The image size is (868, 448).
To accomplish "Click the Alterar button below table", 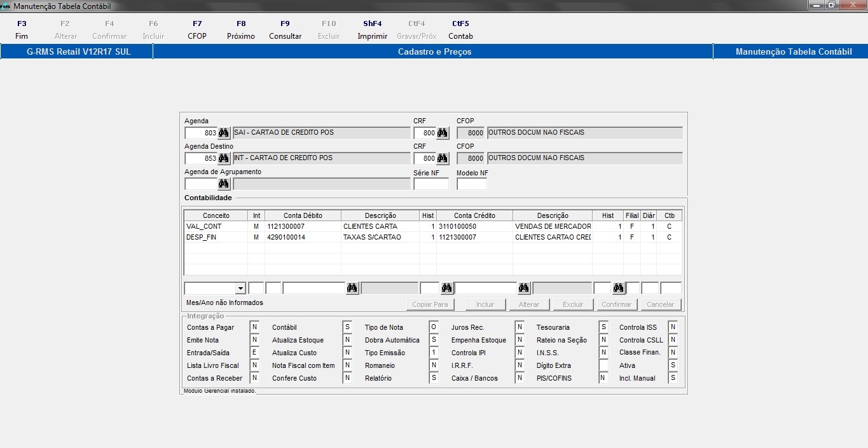I will pos(529,304).
